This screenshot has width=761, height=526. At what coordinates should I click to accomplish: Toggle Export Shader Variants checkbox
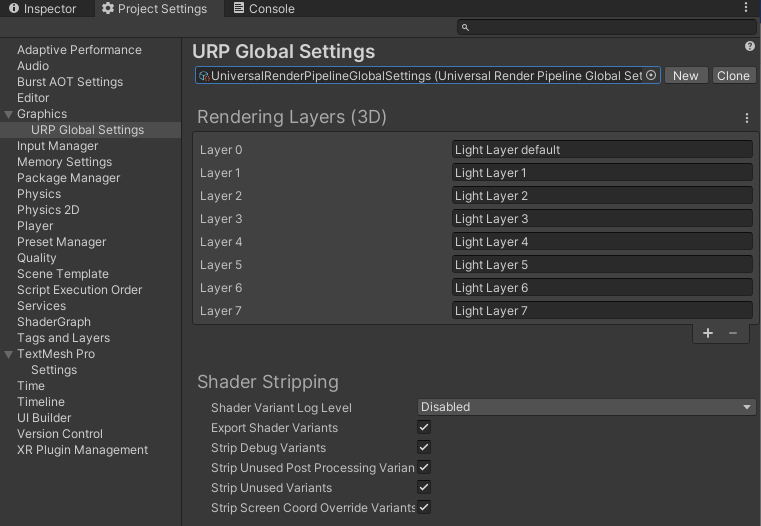pyautogui.click(x=424, y=428)
